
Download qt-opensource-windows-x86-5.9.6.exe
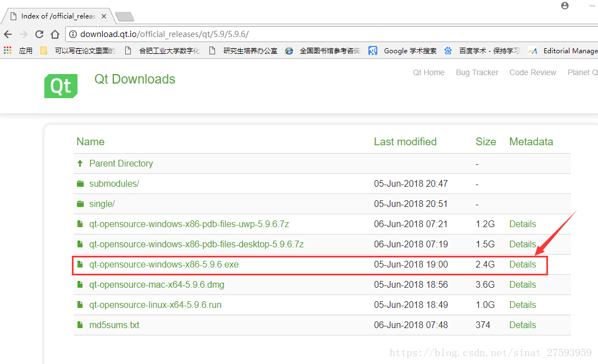pyautogui.click(x=164, y=264)
